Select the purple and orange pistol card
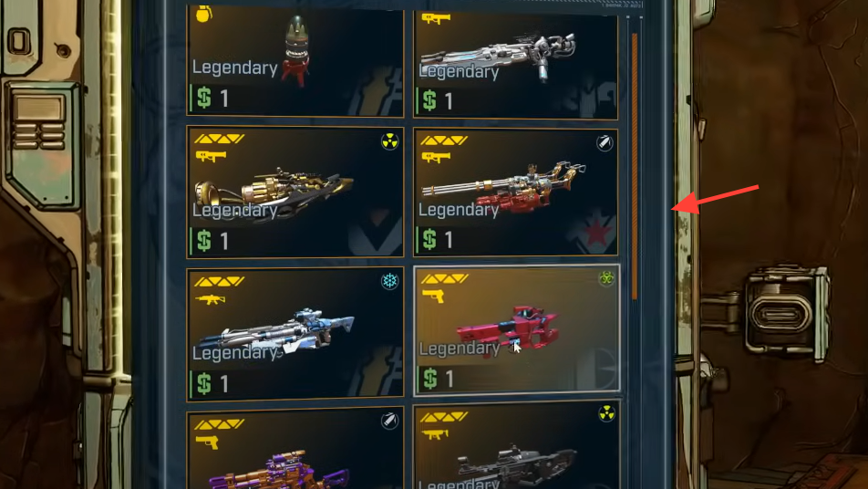The width and height of the screenshot is (868, 489). click(295, 450)
